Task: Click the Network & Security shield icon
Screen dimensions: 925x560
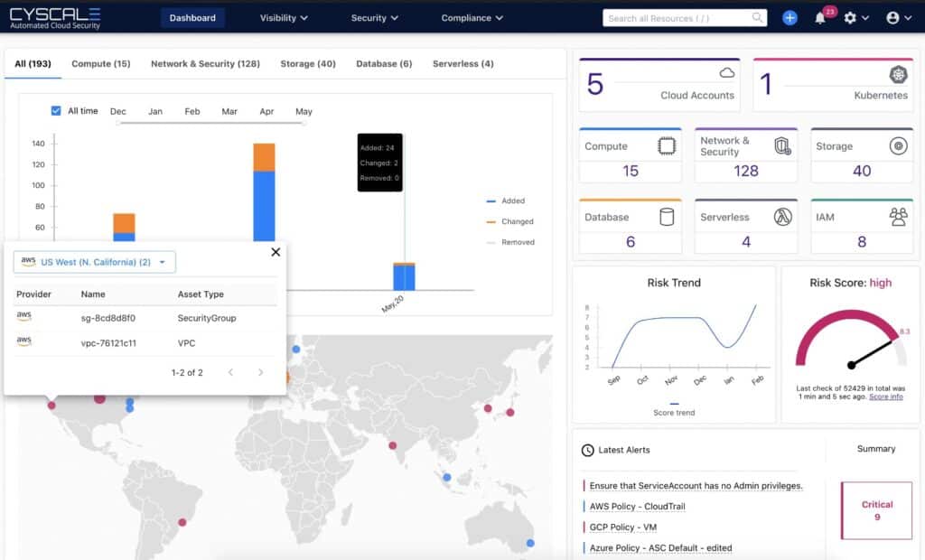Action: pos(782,145)
